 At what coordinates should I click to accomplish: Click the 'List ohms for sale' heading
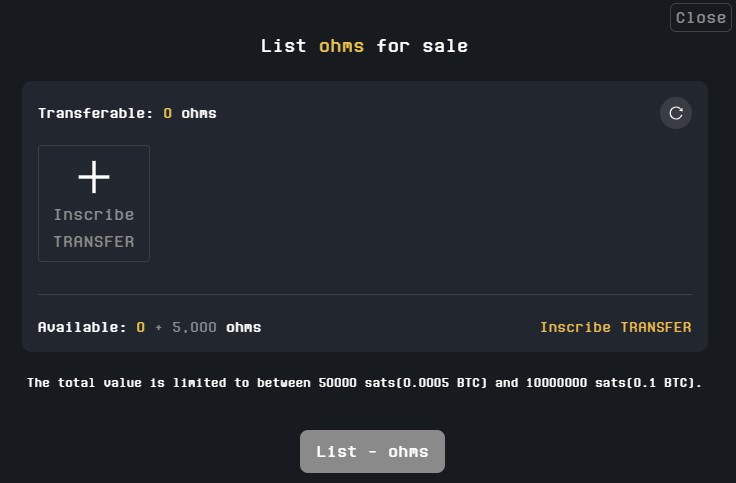pyautogui.click(x=364, y=46)
